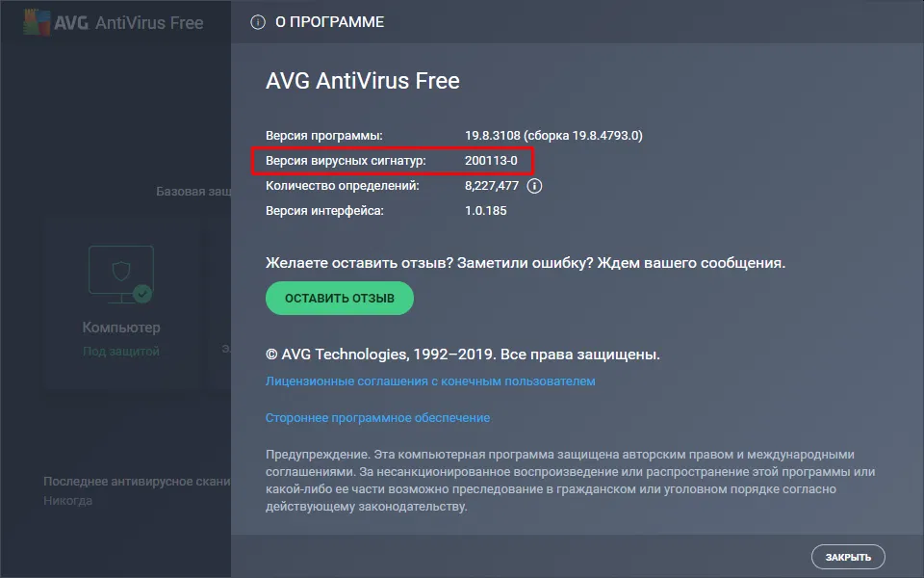Click the Версия вирусных сигнатур label
The image size is (924, 578).
345,160
